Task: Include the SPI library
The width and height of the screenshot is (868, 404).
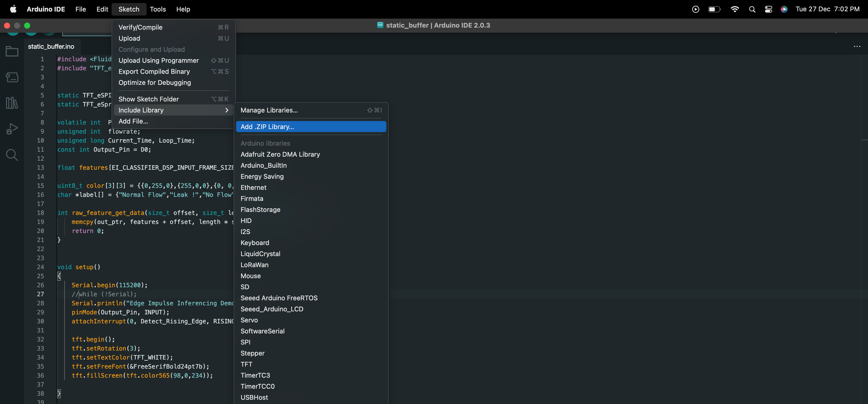Action: coord(311,342)
